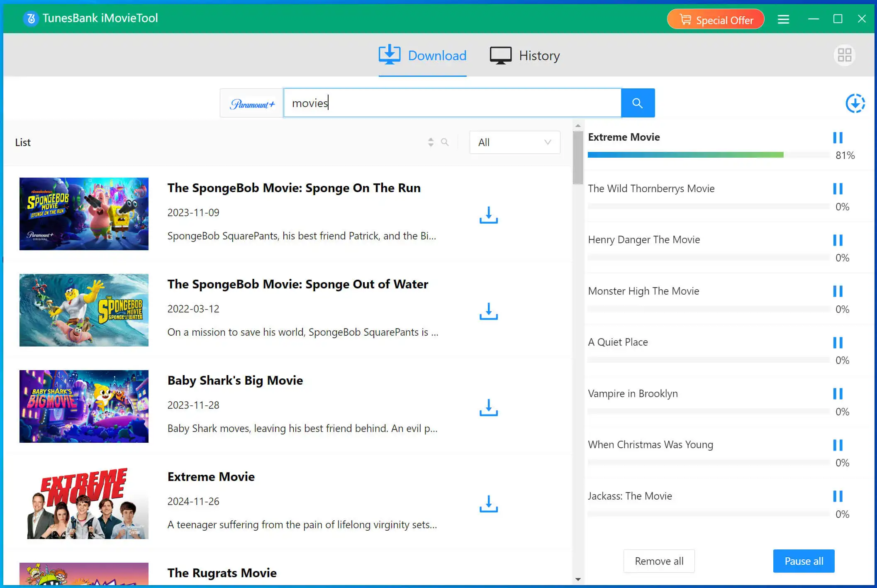Click the Pause all button
The height and width of the screenshot is (588, 877).
804,561
